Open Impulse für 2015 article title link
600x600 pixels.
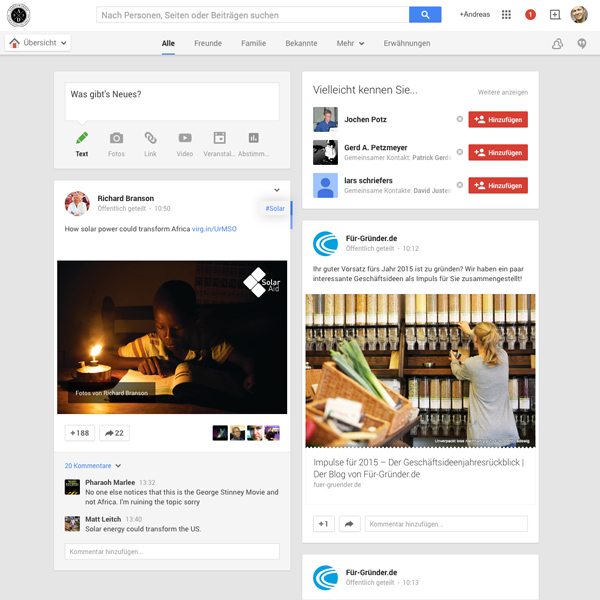click(x=419, y=468)
